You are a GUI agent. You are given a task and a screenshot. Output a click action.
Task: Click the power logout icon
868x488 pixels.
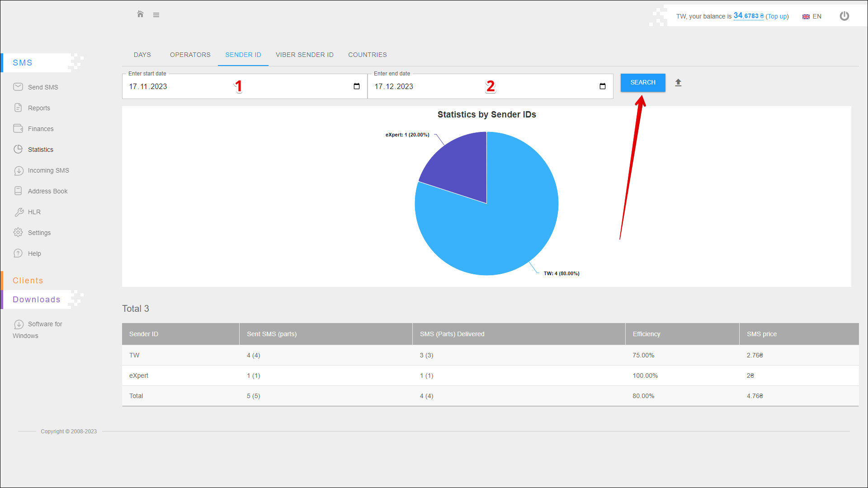[844, 16]
